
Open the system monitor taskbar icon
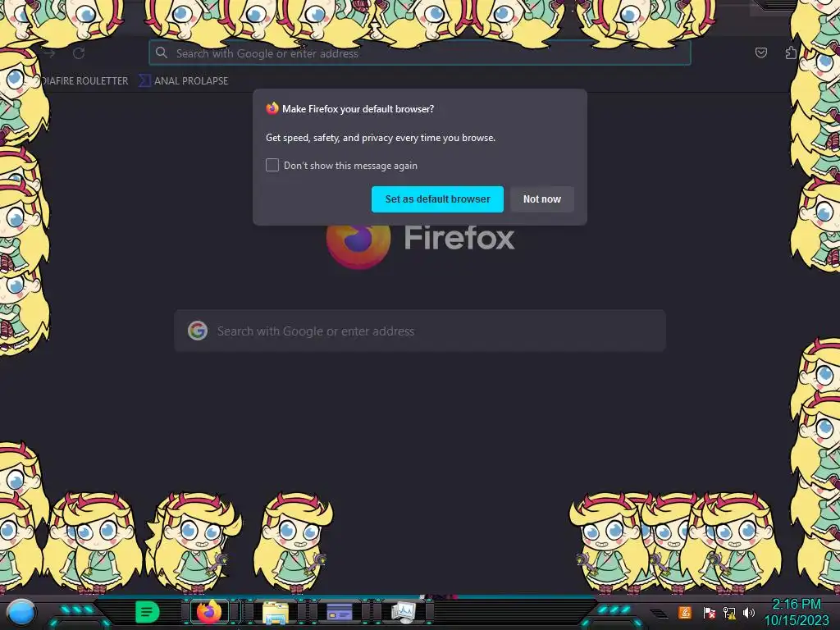tap(403, 612)
